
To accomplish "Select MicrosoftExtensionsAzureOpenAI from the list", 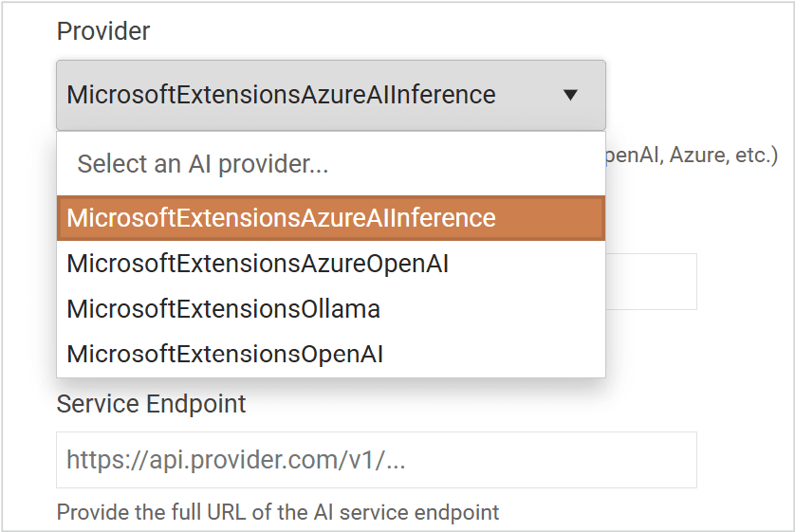I will 258,264.
